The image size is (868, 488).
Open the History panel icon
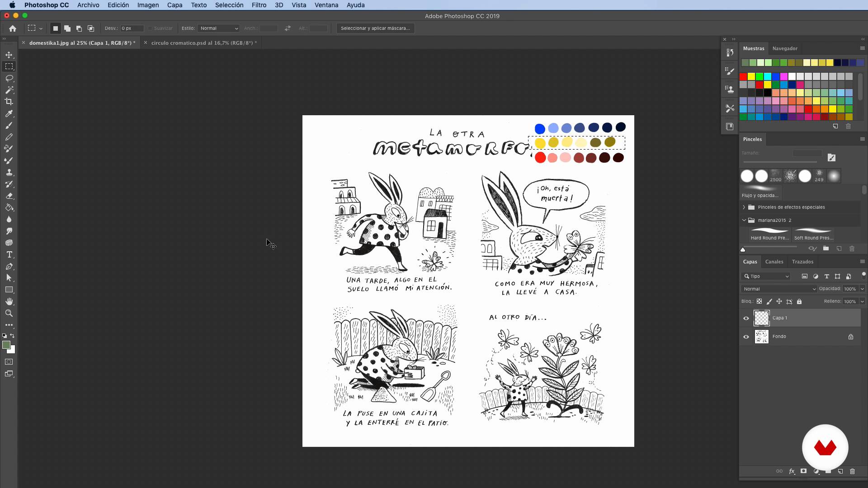pos(730,52)
